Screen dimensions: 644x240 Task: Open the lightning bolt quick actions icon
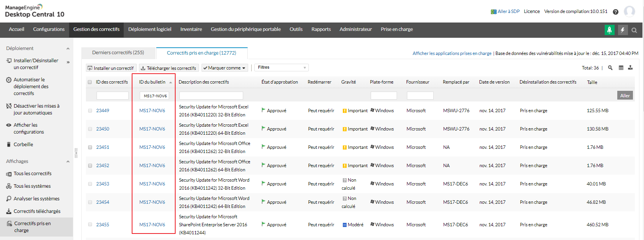coord(623,30)
